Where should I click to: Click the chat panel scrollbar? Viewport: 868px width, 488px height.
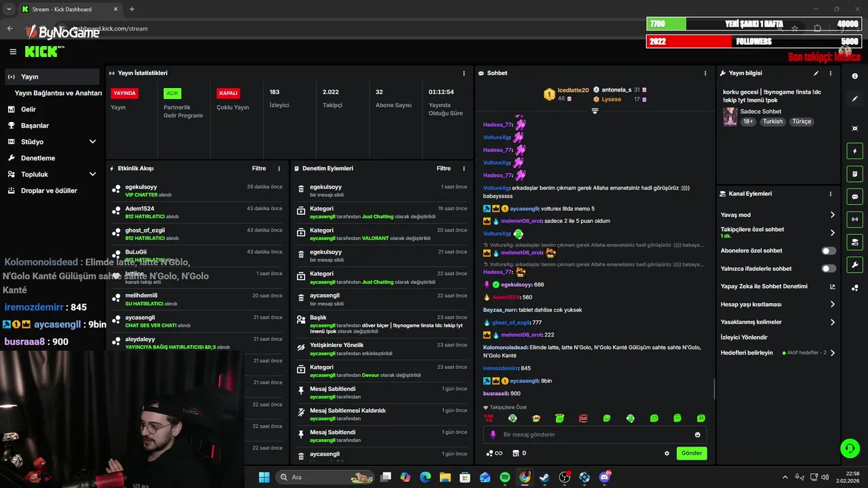click(x=713, y=389)
